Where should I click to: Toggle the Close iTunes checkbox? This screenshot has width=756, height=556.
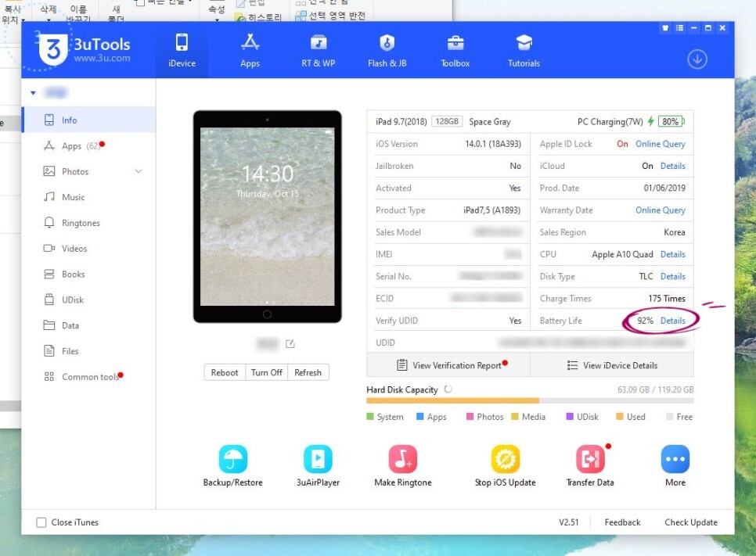click(x=41, y=522)
